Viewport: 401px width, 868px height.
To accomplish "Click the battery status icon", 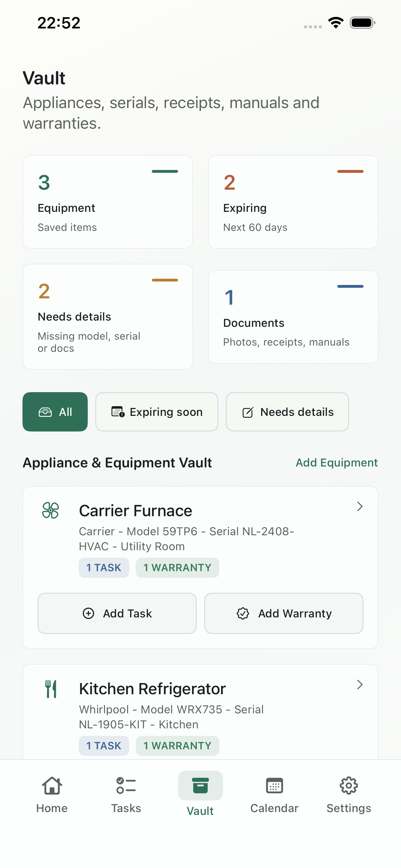I will (x=363, y=22).
